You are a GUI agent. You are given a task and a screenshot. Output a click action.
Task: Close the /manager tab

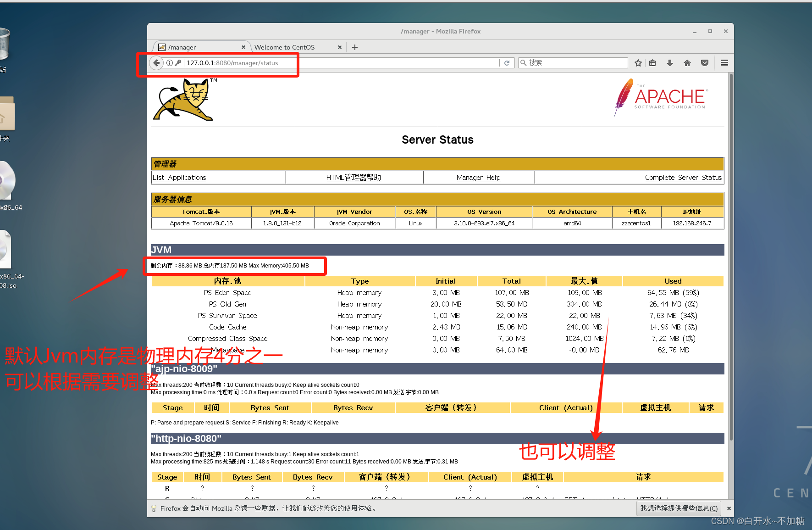[x=243, y=47]
